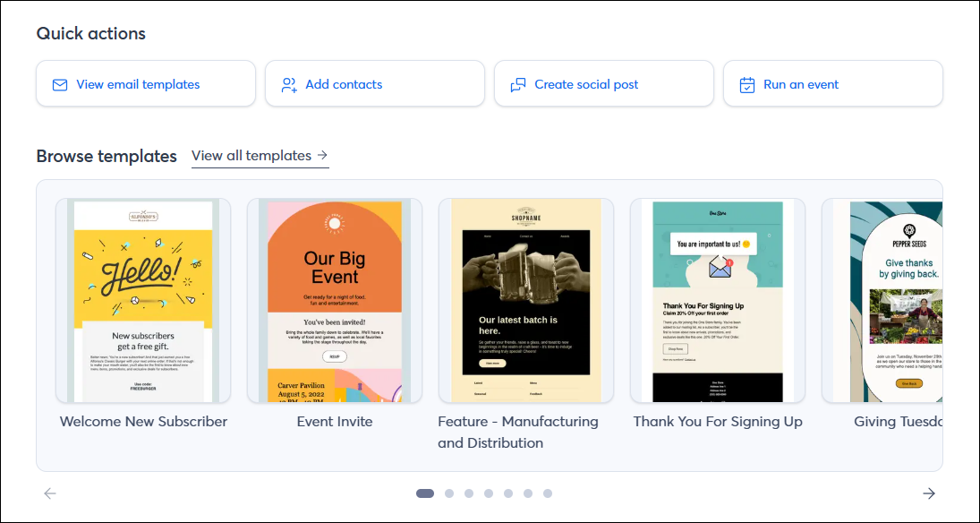This screenshot has height=523, width=980.
Task: Select the Feature - Manufacturing and Distribution template
Action: click(x=526, y=299)
